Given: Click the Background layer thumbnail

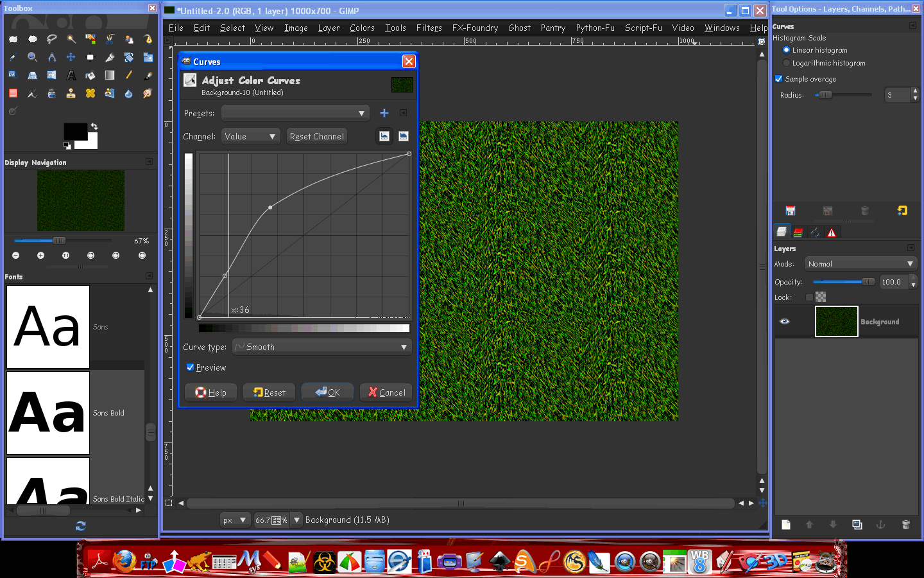Looking at the screenshot, I should (836, 321).
